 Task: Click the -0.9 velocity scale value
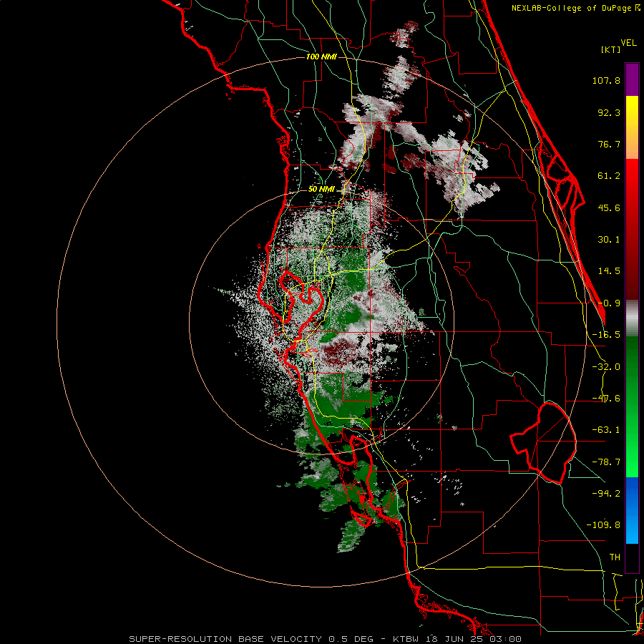[x=609, y=303]
